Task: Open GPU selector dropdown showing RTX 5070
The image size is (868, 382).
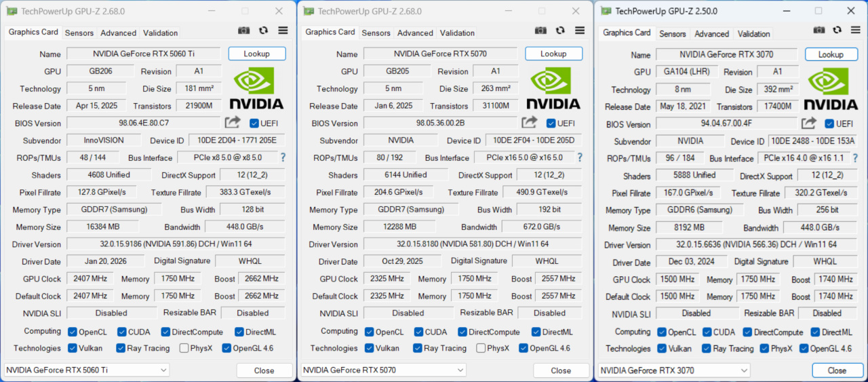Action: 383,370
